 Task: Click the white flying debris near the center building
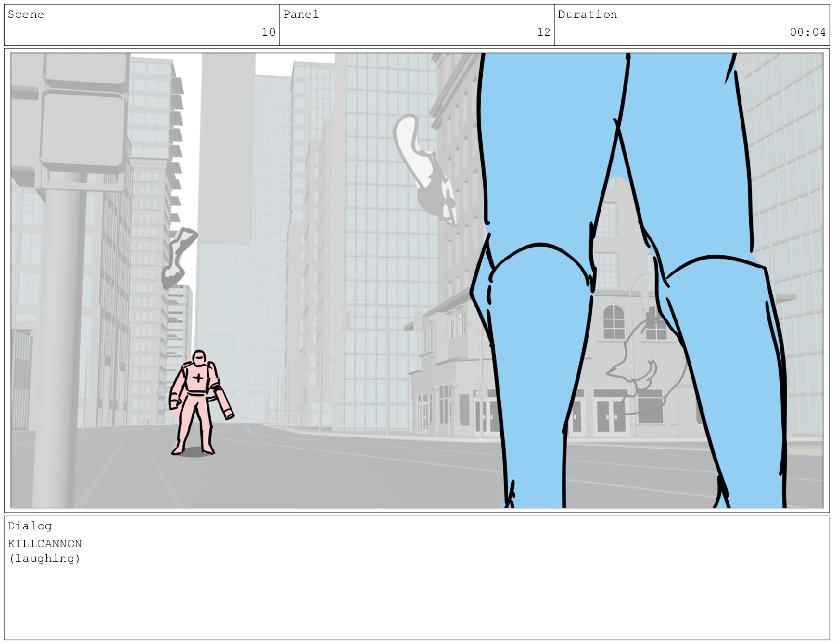point(424,169)
